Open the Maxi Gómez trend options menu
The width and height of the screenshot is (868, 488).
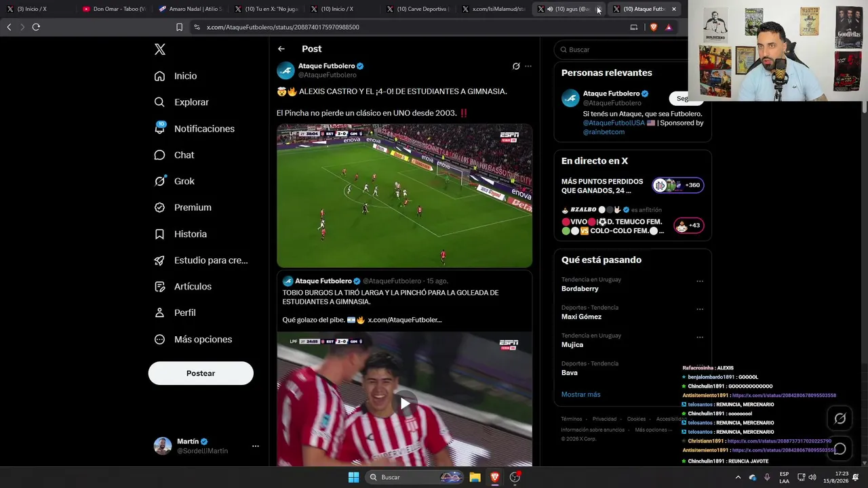pos(700,309)
